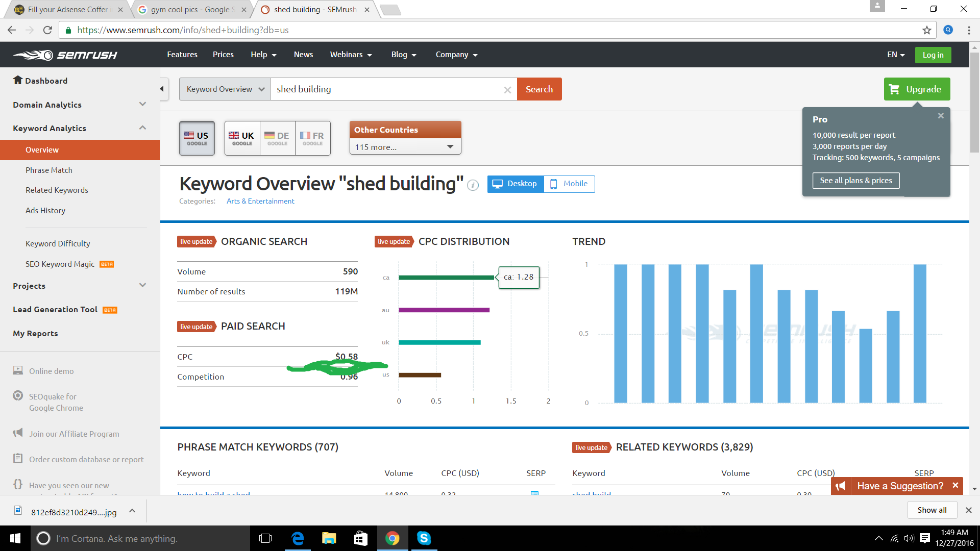Open SEOquake for Google Chrome link

[x=56, y=402]
